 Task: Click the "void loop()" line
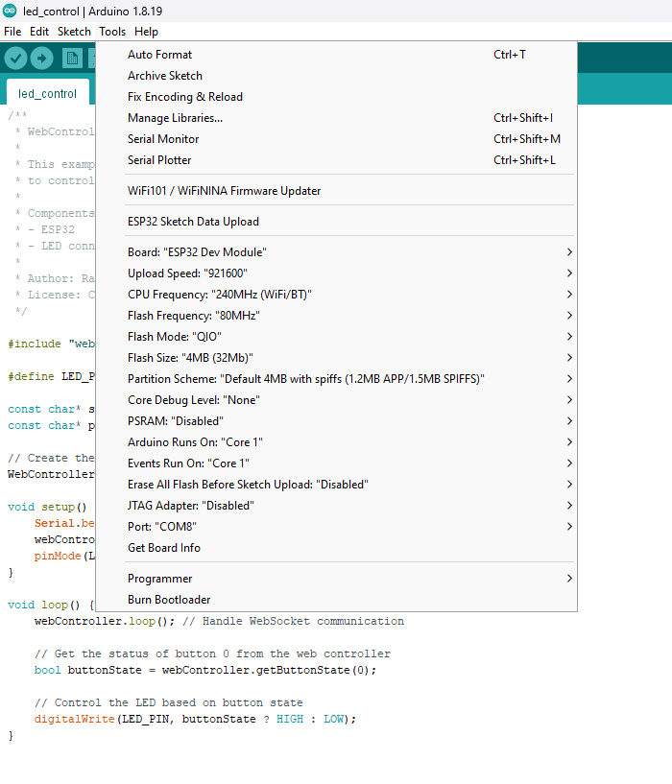pyautogui.click(x=51, y=605)
